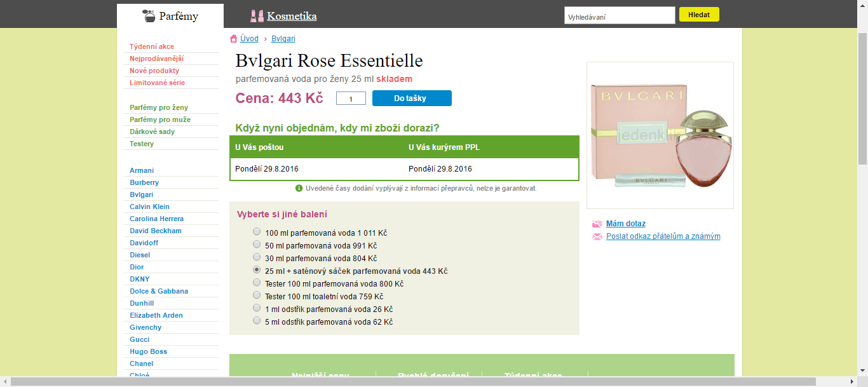Click the Bvlgari Rose Essentielle product image
The width and height of the screenshot is (868, 387).
660,135
